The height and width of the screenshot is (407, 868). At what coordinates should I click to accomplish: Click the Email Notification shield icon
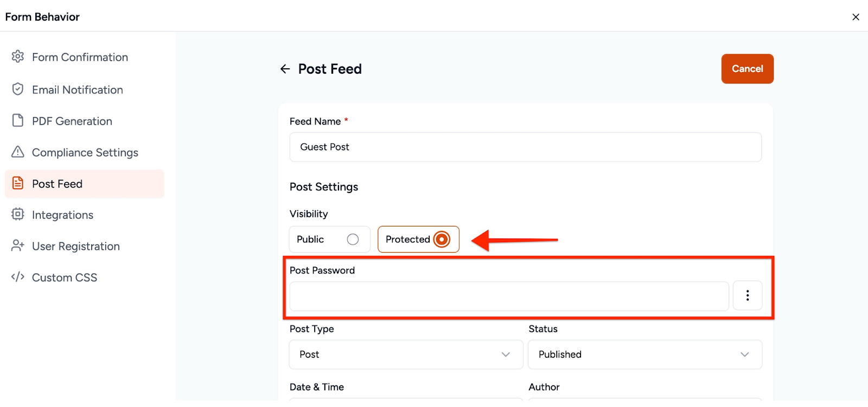click(18, 89)
